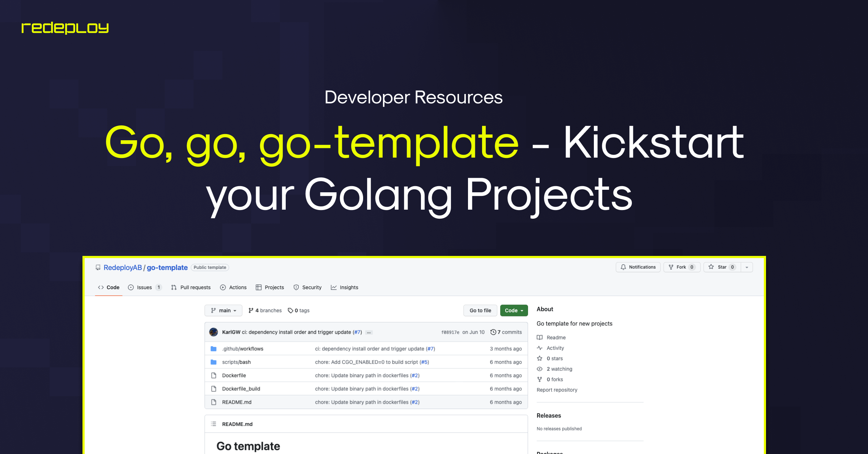Click the redeploy logo
This screenshot has height=454, width=868.
pyautogui.click(x=65, y=28)
